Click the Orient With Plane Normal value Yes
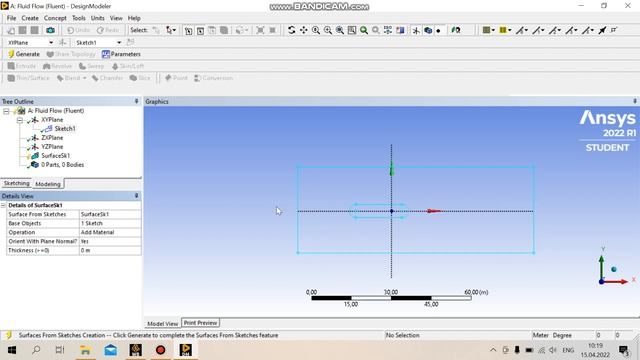 (x=110, y=241)
